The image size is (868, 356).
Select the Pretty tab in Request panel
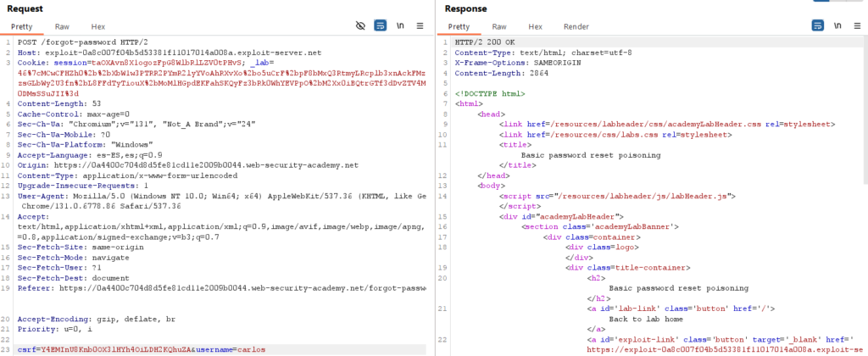22,26
